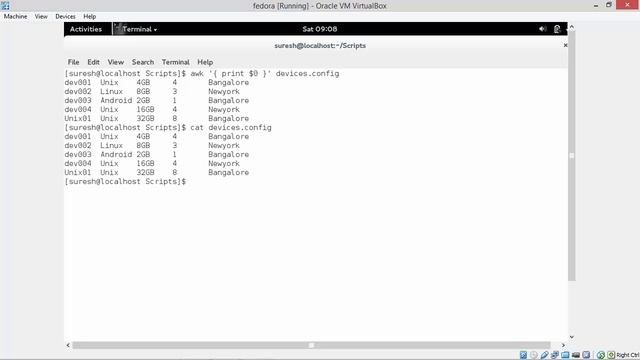Click the USB devices pen-shaped status icon
640x360 pixels.
(544, 355)
